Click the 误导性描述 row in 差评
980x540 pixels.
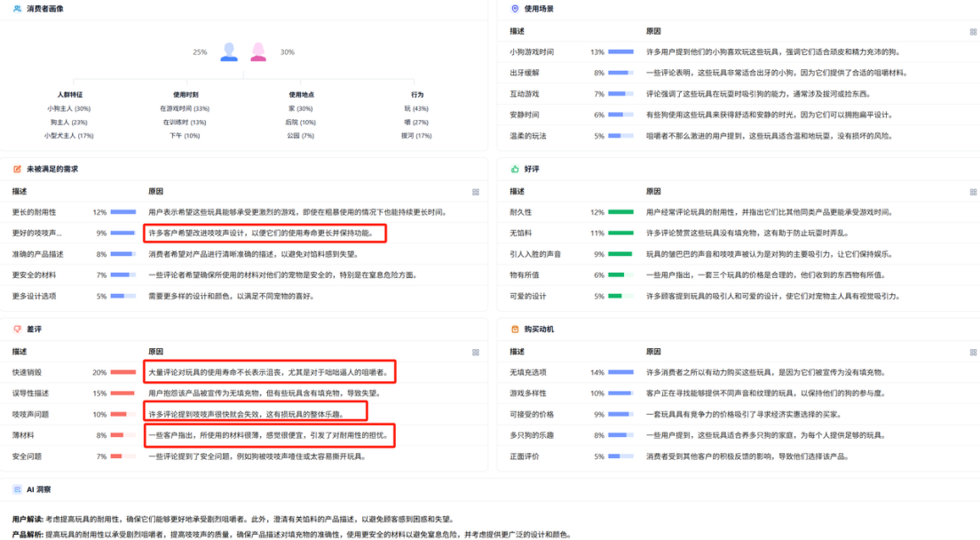[30, 393]
